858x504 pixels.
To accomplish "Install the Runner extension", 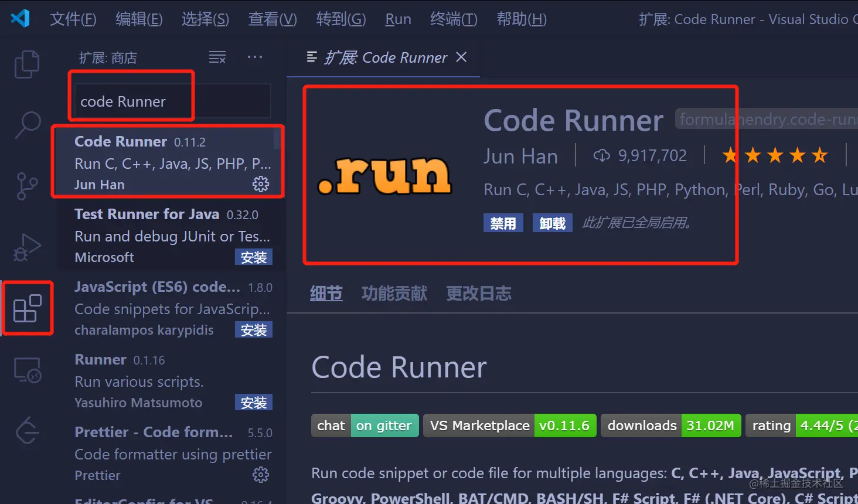I will tap(254, 403).
